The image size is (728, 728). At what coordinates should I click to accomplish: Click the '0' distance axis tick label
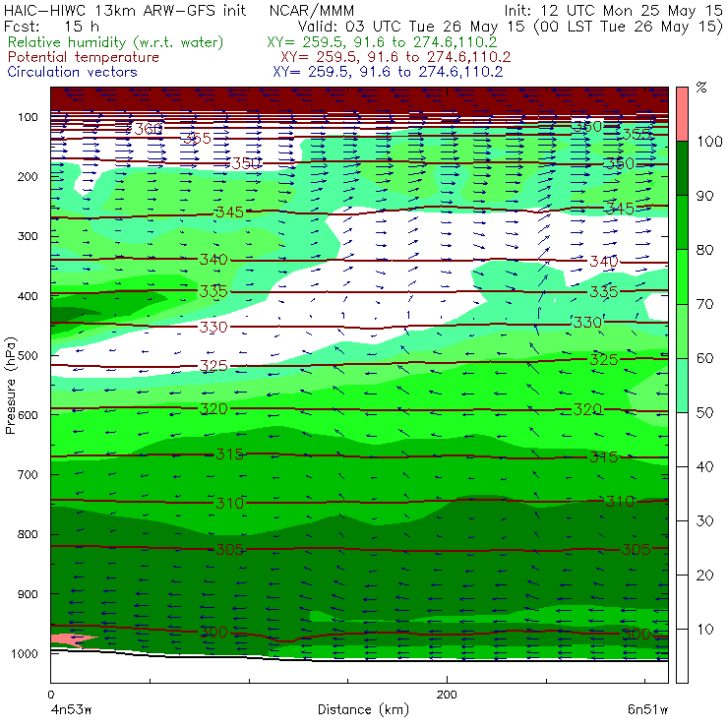click(x=50, y=695)
